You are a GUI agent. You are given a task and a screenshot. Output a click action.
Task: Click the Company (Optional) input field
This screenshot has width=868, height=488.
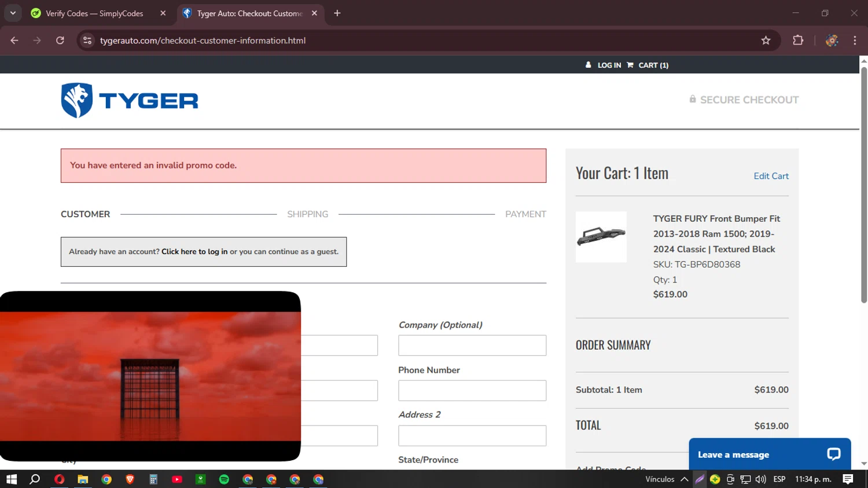coord(472,346)
